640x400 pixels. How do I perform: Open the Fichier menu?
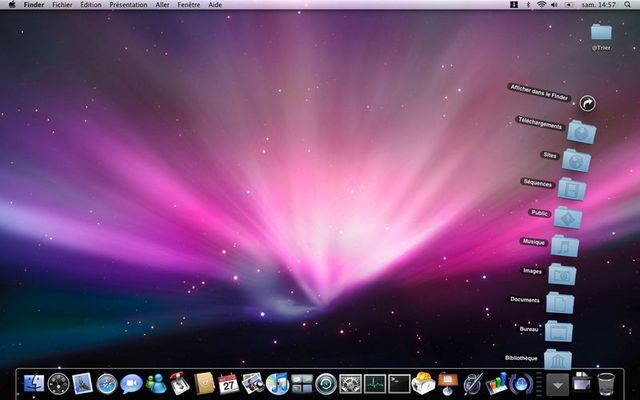pos(62,5)
